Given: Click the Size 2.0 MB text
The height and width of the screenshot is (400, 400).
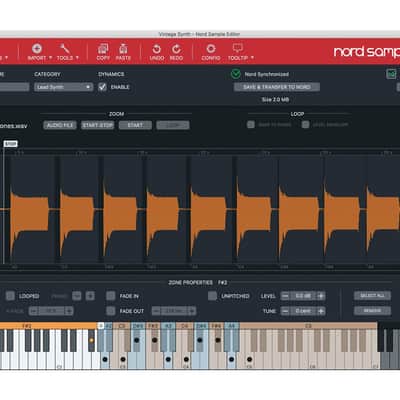Looking at the screenshot, I should 275,99.
